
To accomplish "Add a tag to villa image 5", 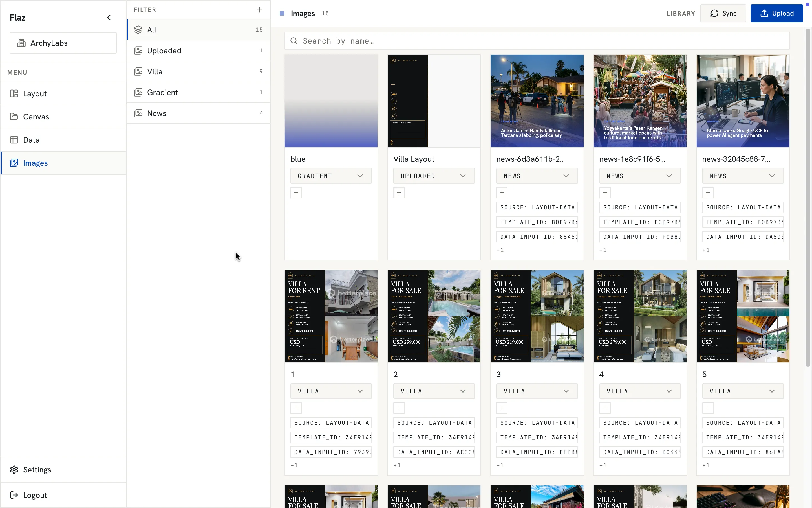I will (708, 408).
